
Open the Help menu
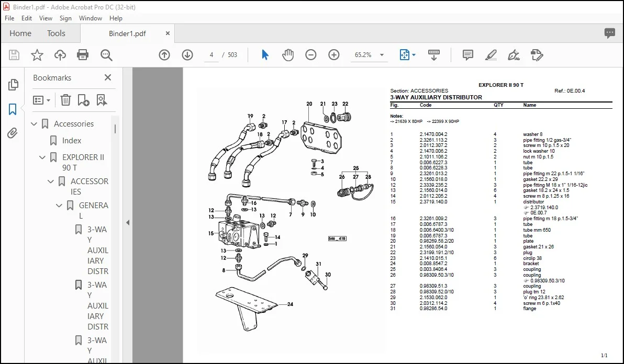(x=116, y=18)
